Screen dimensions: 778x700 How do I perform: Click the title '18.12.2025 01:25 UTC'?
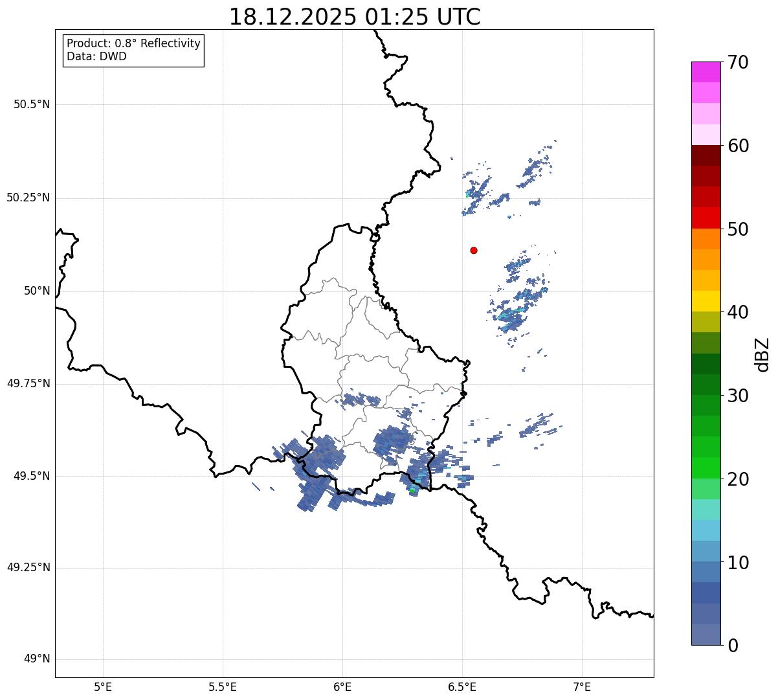point(355,17)
